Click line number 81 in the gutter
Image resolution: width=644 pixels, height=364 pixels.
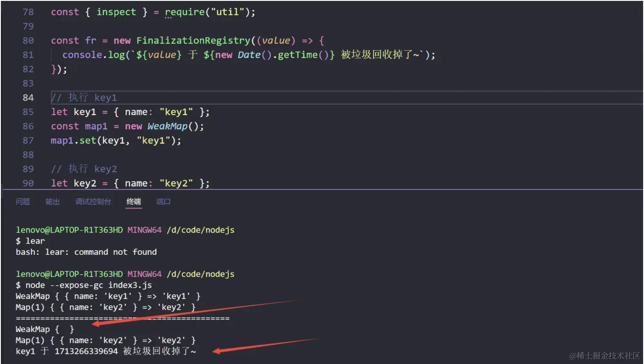(28, 55)
